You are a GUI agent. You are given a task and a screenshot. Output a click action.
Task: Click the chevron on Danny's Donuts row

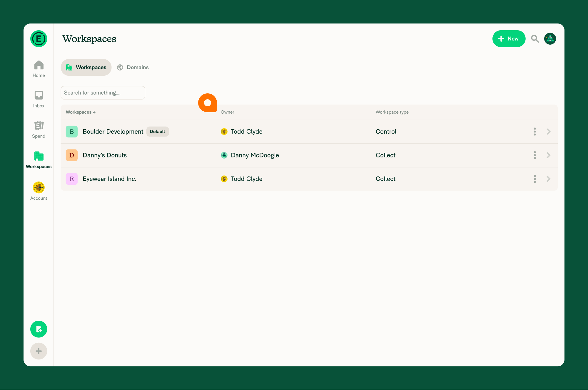(x=549, y=155)
